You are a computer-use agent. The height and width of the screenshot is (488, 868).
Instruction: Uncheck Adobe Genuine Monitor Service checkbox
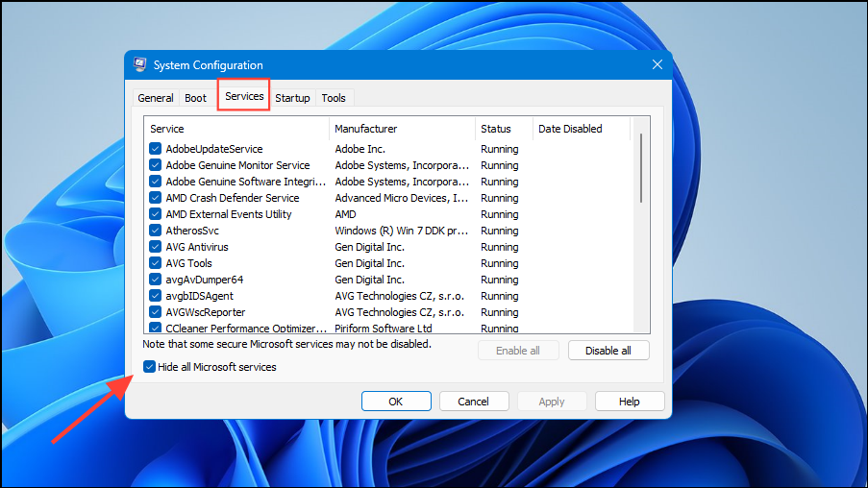(155, 165)
